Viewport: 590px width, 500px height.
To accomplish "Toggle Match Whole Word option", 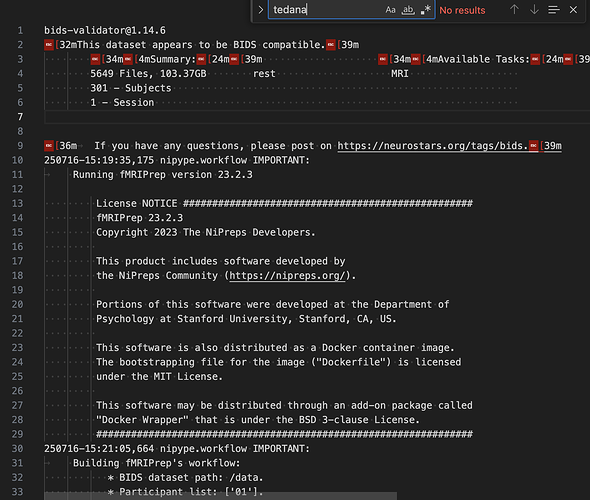I will 408,10.
